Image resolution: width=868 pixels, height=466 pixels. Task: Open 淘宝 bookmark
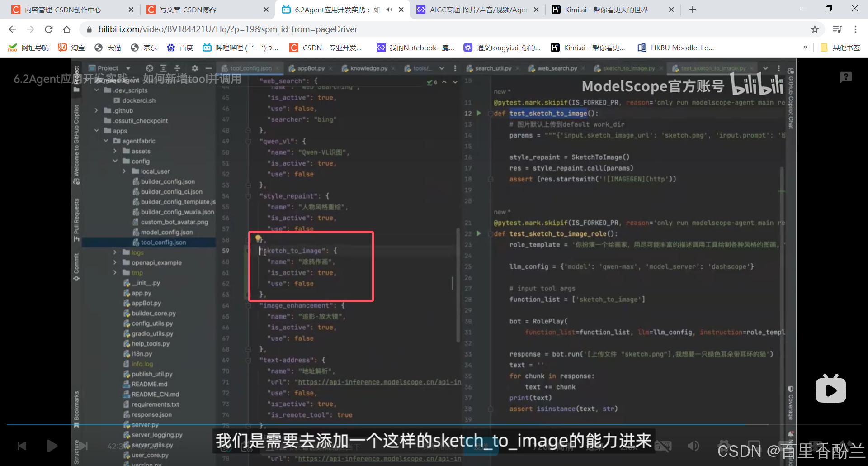pyautogui.click(x=71, y=48)
